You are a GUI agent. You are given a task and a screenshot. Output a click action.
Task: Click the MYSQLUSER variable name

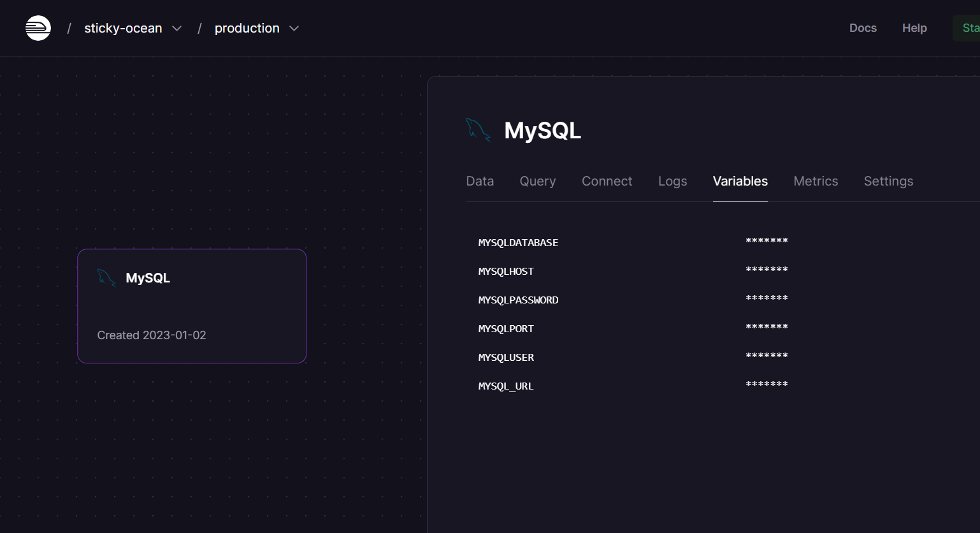pyautogui.click(x=506, y=358)
